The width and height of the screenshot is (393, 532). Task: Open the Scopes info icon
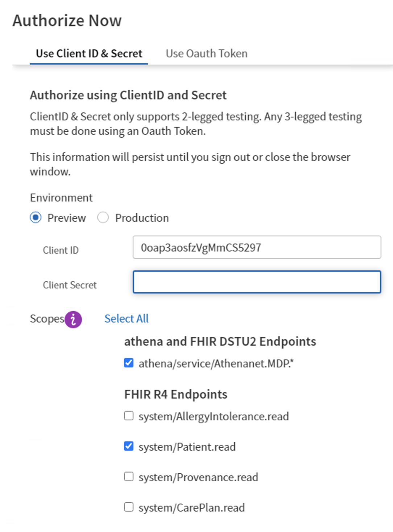tap(73, 319)
